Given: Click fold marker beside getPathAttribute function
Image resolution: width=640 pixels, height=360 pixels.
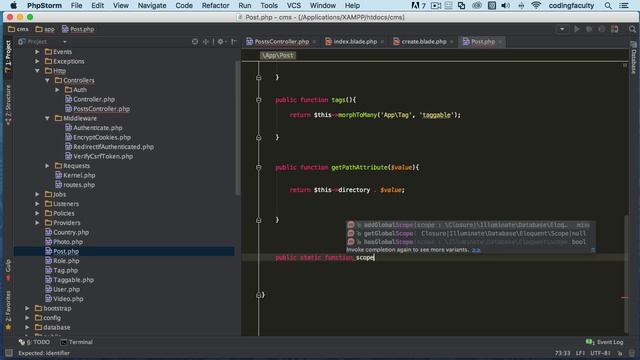Looking at the screenshot, I should (258, 167).
